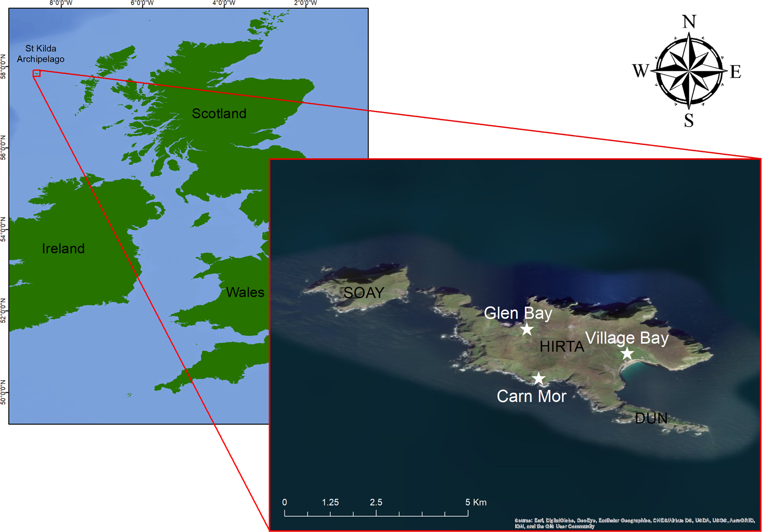Click the Carn Mor star marker
This screenshot has height=532, width=762.
[538, 378]
